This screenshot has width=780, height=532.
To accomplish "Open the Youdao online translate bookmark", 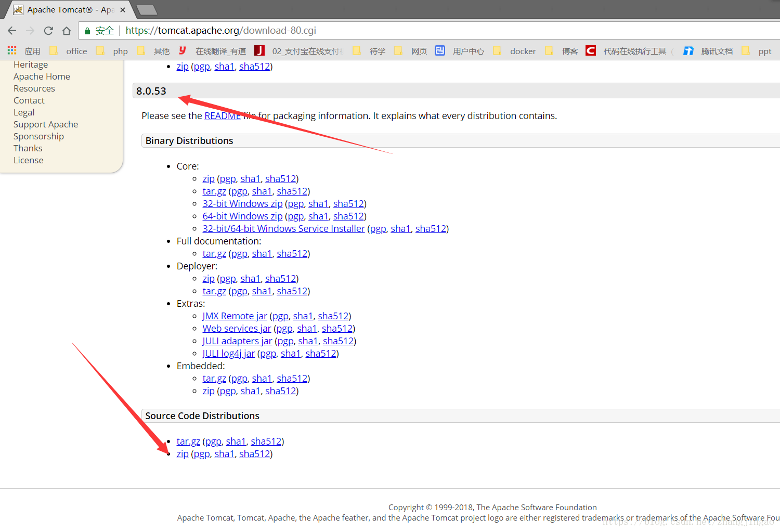I will 212,51.
